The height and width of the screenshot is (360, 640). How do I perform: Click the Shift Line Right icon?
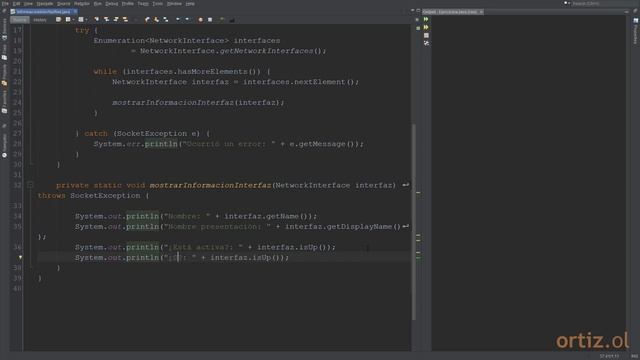coord(187,20)
